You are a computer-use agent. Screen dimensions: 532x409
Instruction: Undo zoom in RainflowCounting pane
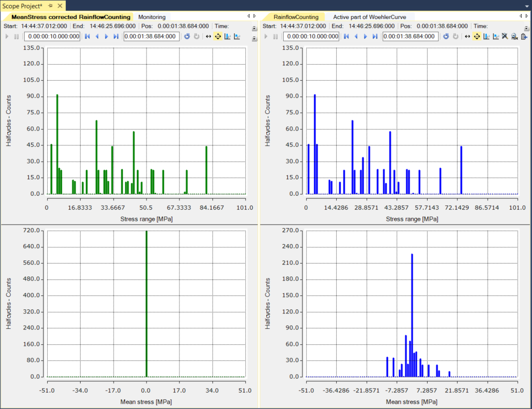point(446,36)
